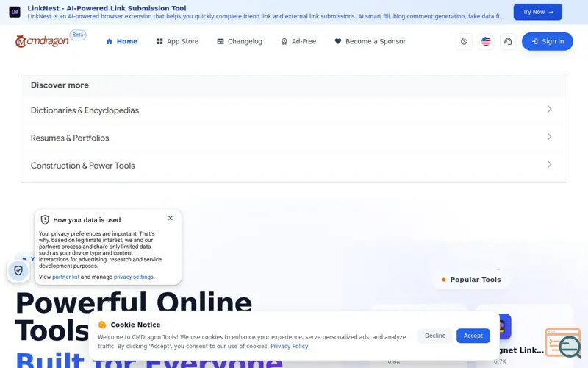Open Changelog nav item
Image resolution: width=588 pixels, height=368 pixels.
tap(240, 41)
